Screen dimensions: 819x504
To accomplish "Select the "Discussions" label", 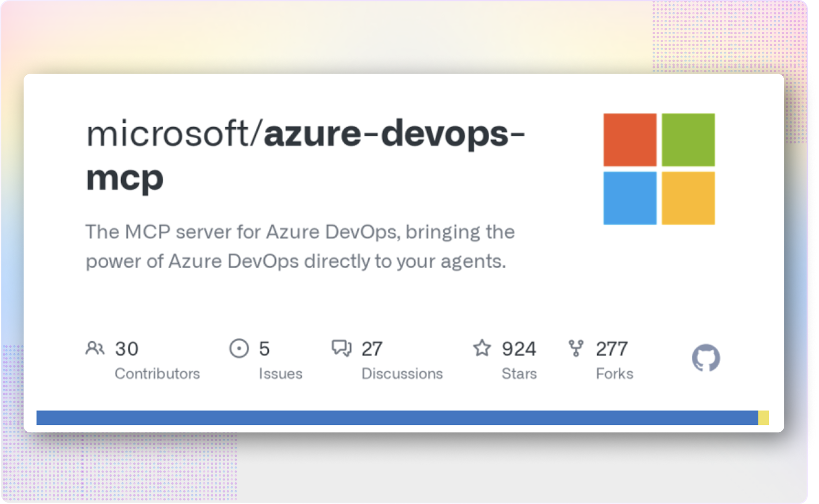I will [x=402, y=374].
